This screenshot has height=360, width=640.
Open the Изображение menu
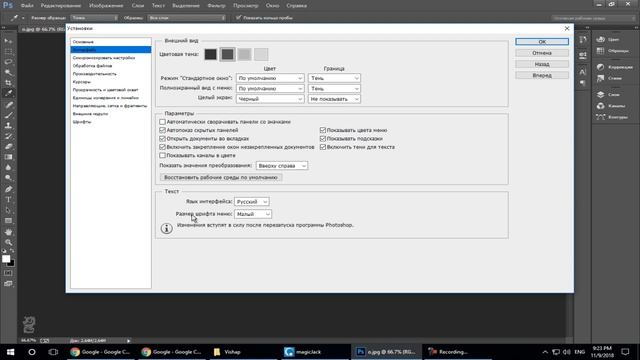[106, 6]
